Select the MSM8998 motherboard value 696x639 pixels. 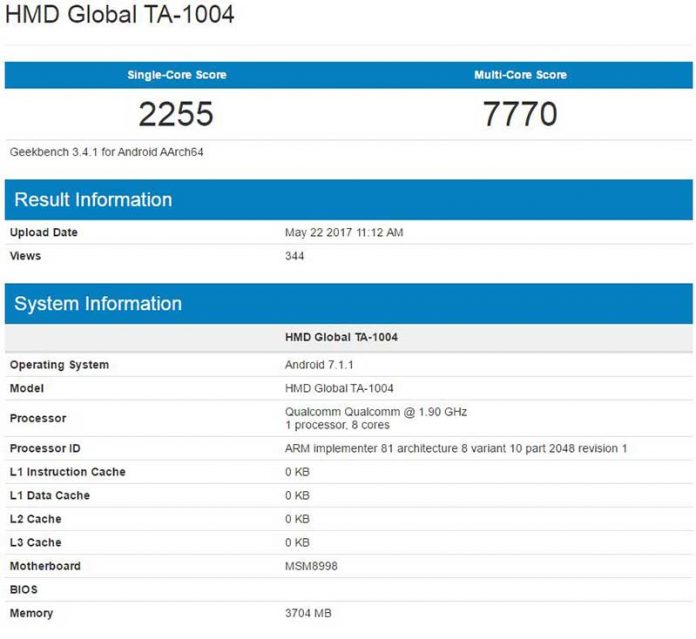click(x=312, y=566)
